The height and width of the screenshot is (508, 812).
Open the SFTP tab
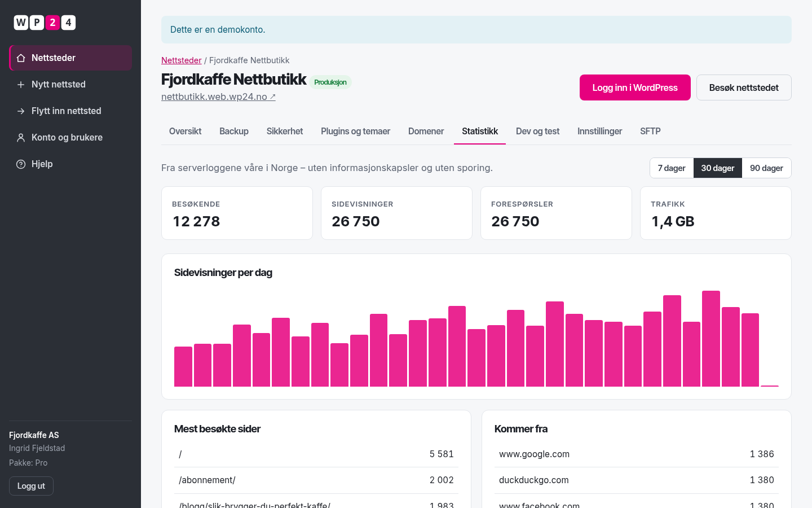point(650,132)
